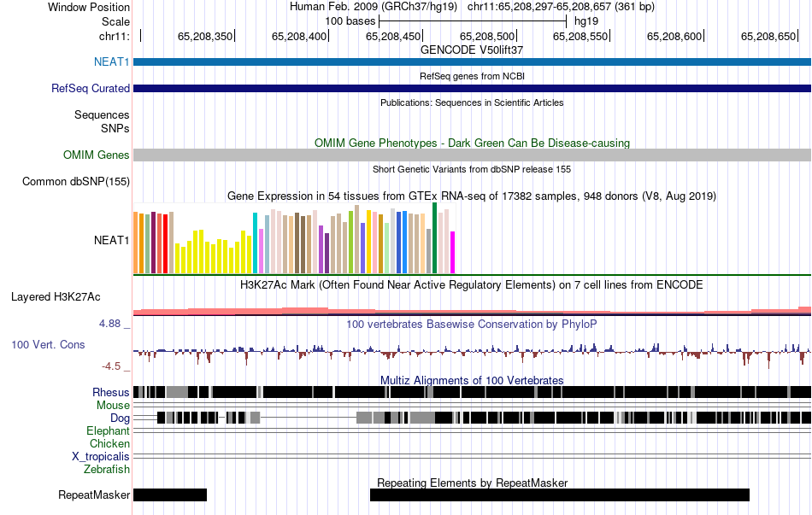Select the Rhesus alignment row label
The height and width of the screenshot is (515, 812).
coord(111,392)
